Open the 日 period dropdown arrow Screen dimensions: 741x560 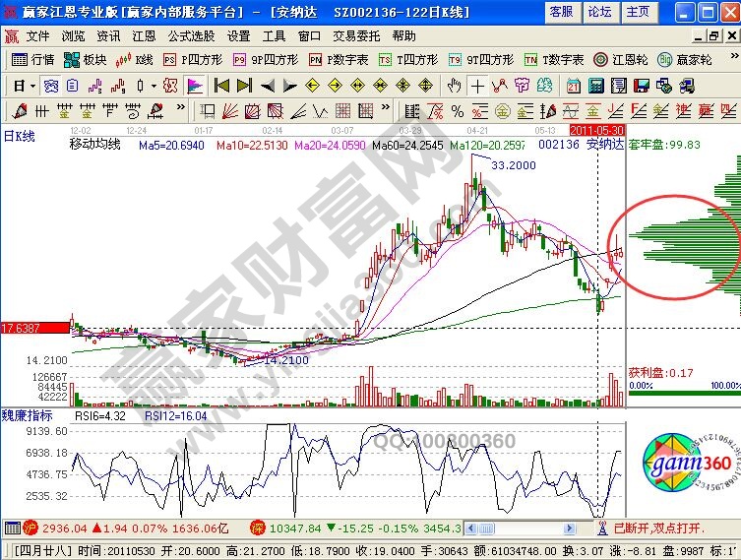coord(32,85)
